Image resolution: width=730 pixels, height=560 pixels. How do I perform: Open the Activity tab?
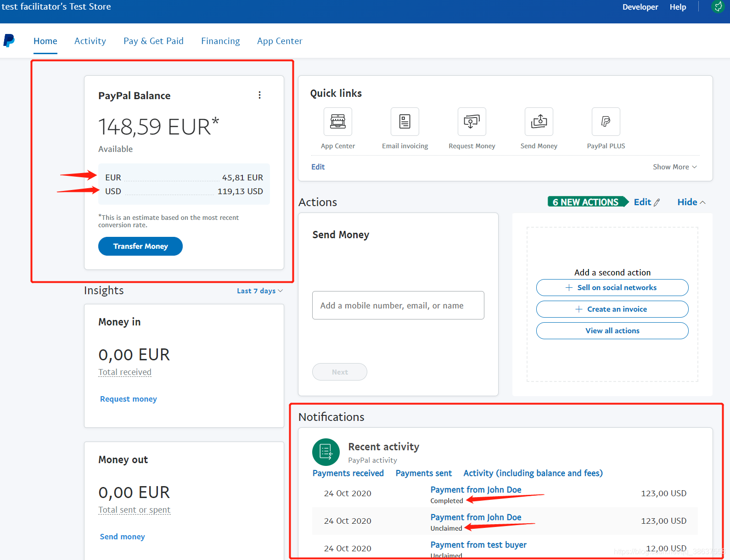[90, 41]
